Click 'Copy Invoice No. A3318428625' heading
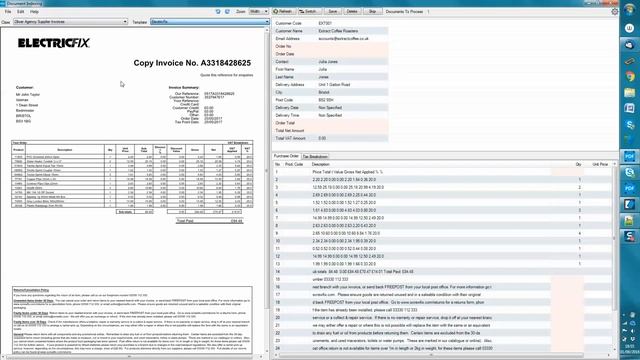This screenshot has width=640, height=360. [192, 63]
